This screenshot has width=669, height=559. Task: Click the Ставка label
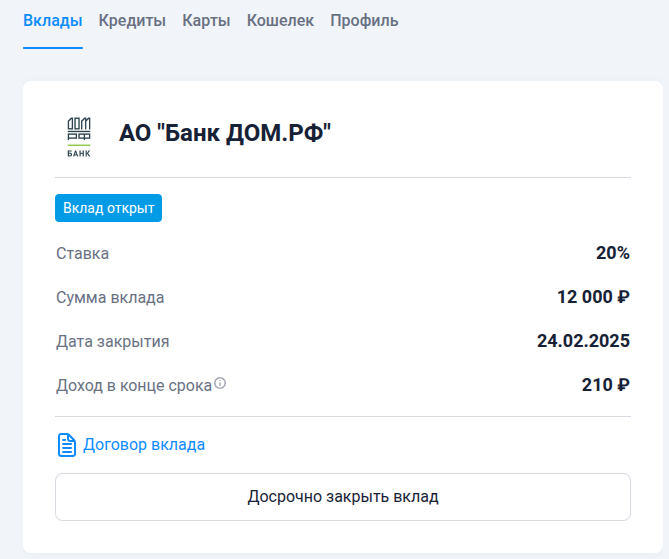coord(82,253)
